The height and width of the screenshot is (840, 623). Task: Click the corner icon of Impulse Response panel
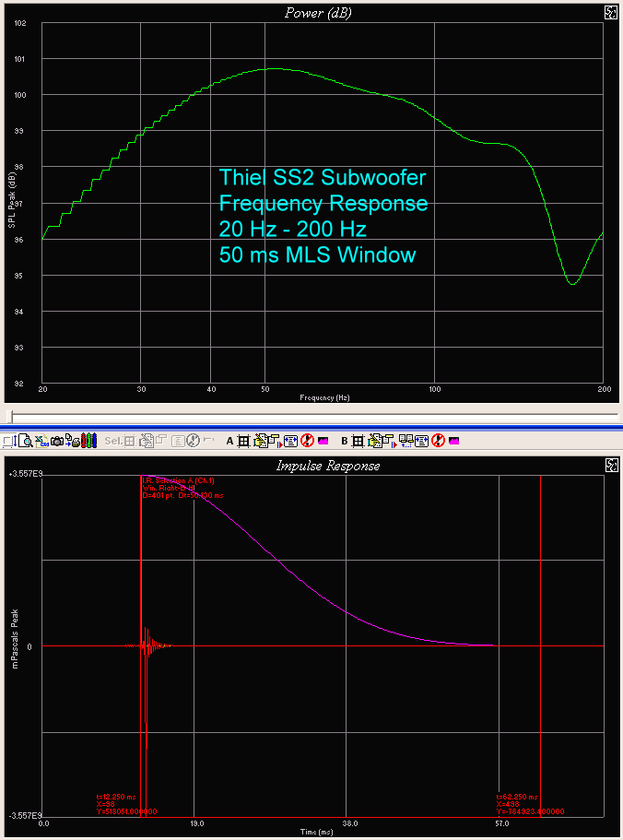pos(611,466)
